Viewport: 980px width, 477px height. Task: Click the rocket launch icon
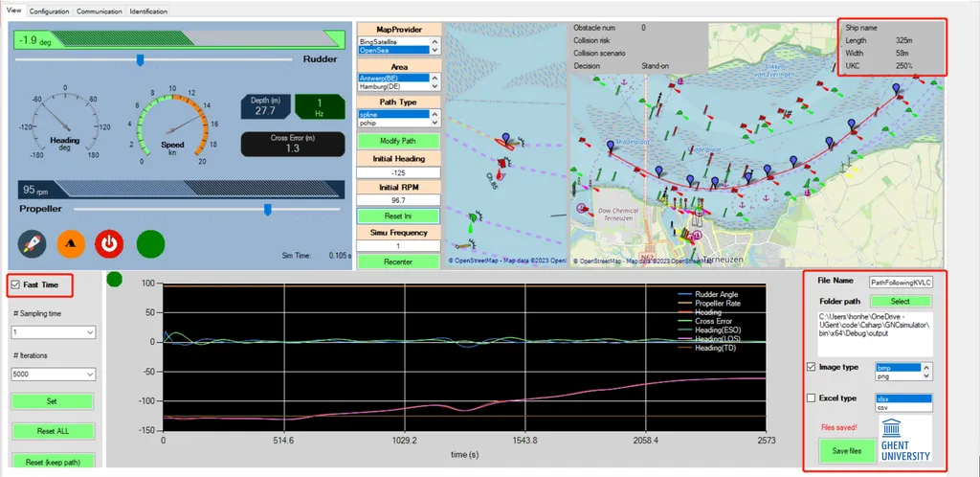point(33,243)
